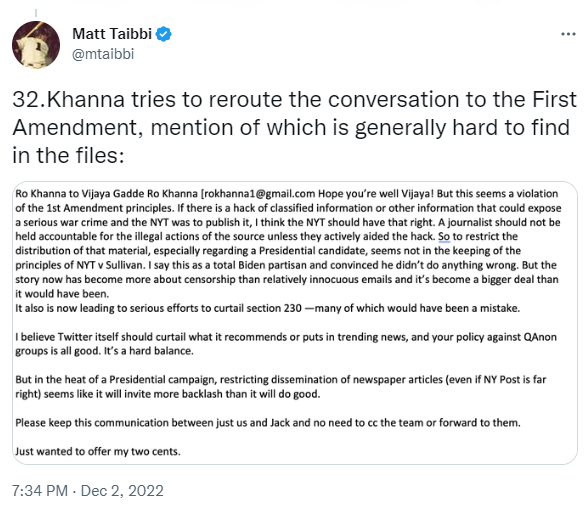Click the 'Just wanted to offer my two cents' line
This screenshot has height=508, width=586.
[x=98, y=452]
